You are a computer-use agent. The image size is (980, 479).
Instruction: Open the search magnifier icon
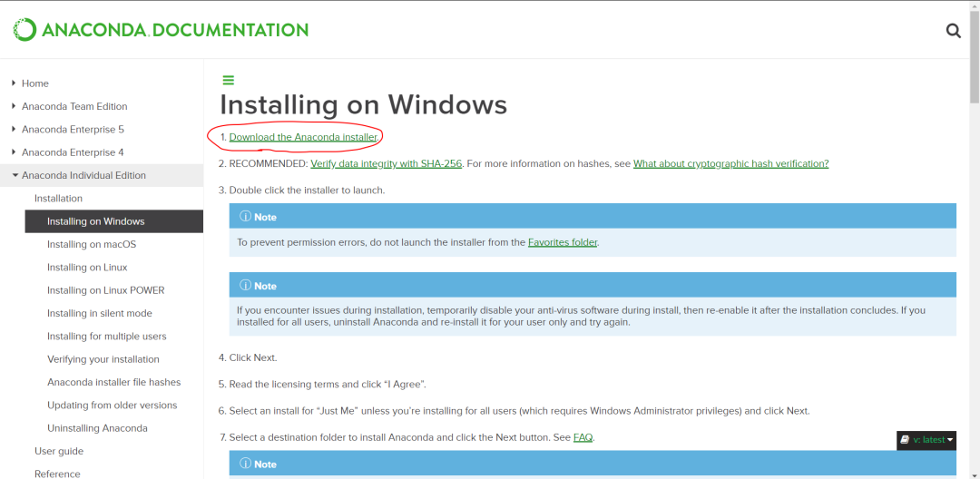pyautogui.click(x=953, y=31)
